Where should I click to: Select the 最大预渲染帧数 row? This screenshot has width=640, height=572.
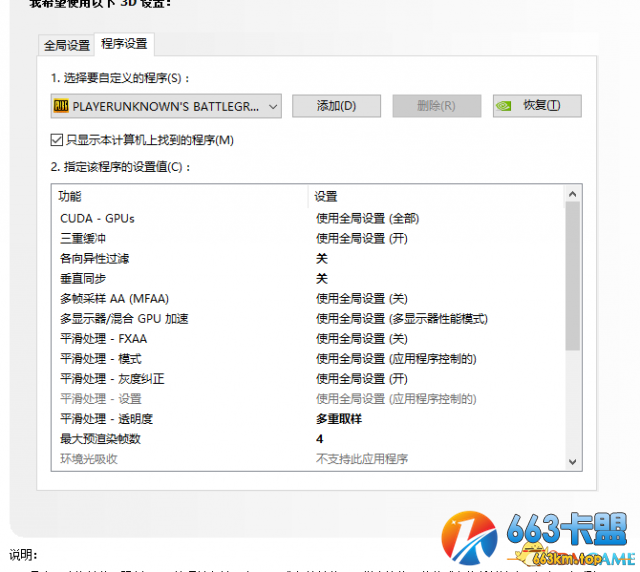click(308, 439)
